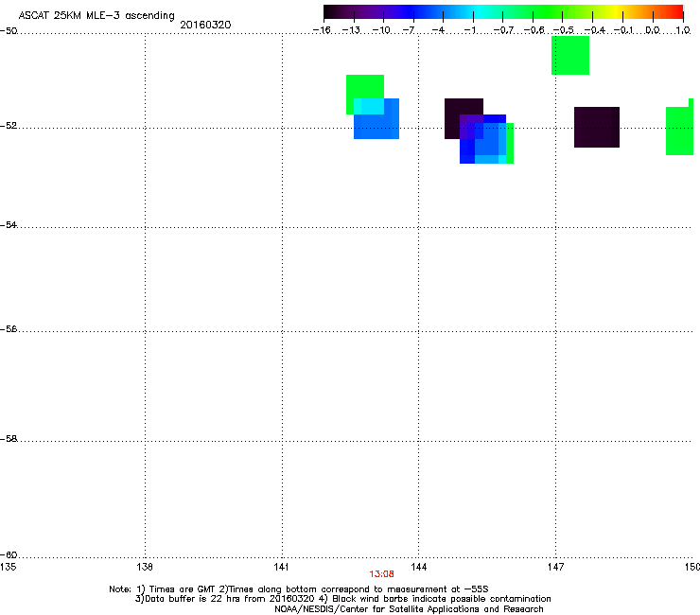Click the note 'Data buffer is 22 hrs'
The height and width of the screenshot is (615, 700).
point(188,599)
